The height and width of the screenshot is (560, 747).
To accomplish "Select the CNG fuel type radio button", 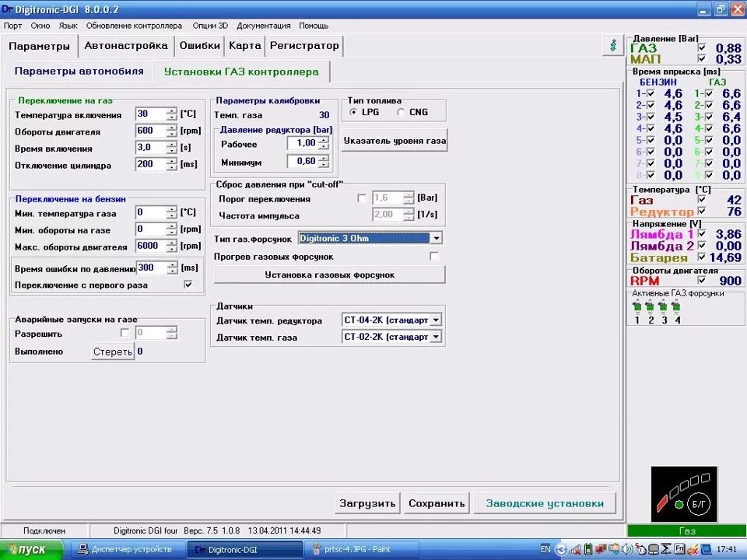I will [x=401, y=112].
